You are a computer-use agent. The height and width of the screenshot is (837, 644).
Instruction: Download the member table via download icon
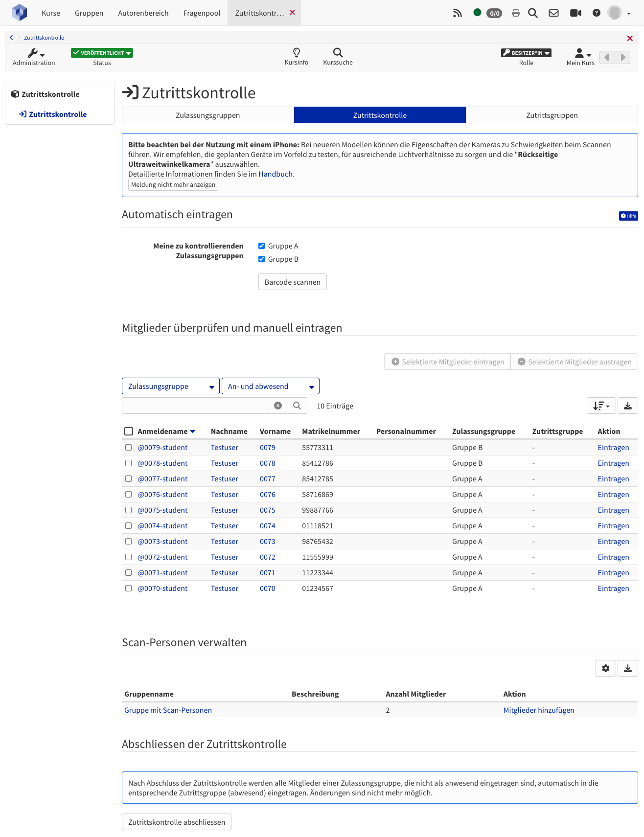pyautogui.click(x=628, y=406)
